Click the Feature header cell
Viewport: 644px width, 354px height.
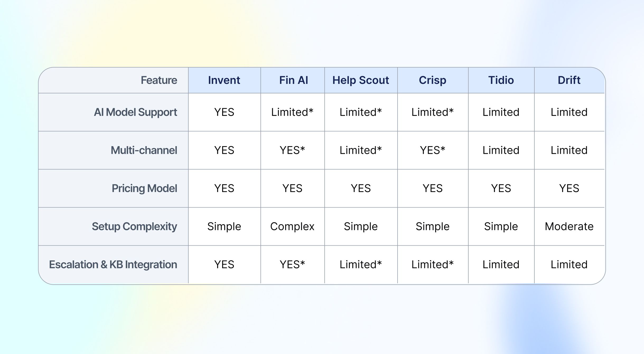[x=159, y=80]
